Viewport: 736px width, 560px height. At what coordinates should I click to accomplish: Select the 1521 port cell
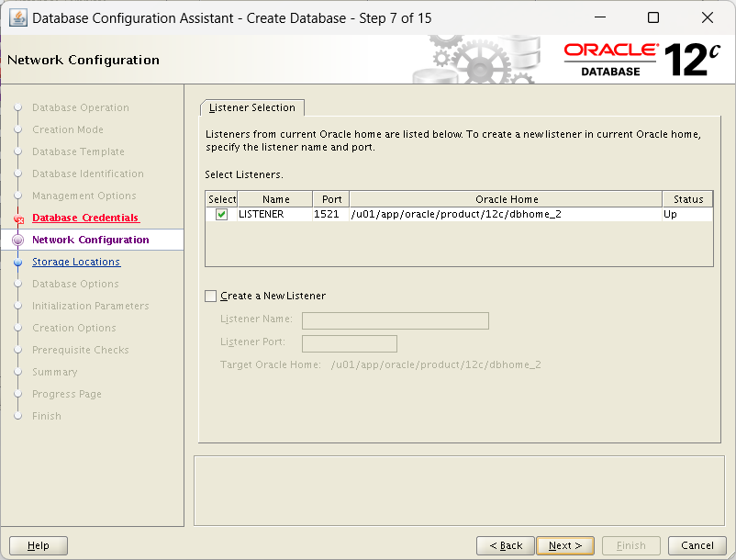coord(331,215)
